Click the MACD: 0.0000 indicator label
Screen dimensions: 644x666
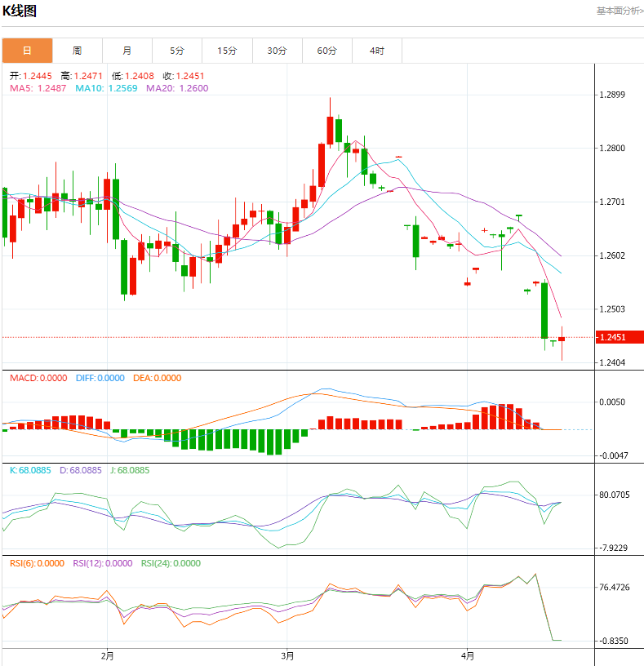tap(38, 378)
